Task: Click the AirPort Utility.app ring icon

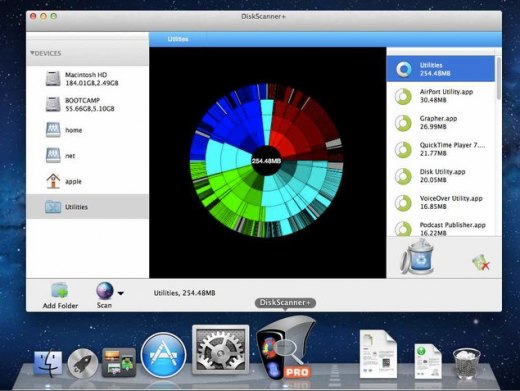Action: [403, 96]
